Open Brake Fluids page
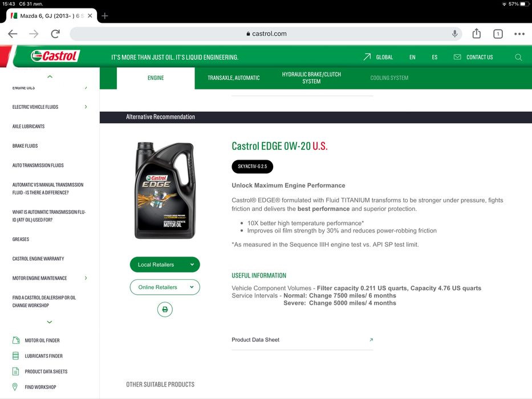The image size is (532, 399). point(25,146)
